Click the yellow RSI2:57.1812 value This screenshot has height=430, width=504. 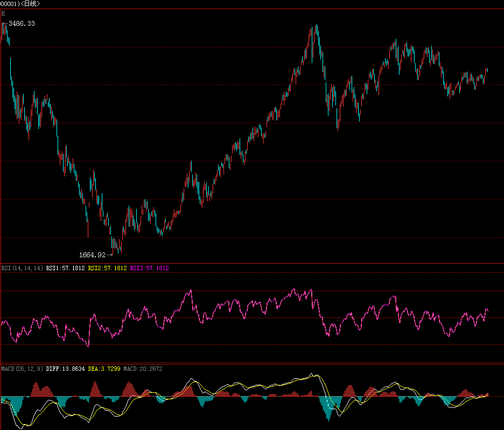click(107, 268)
